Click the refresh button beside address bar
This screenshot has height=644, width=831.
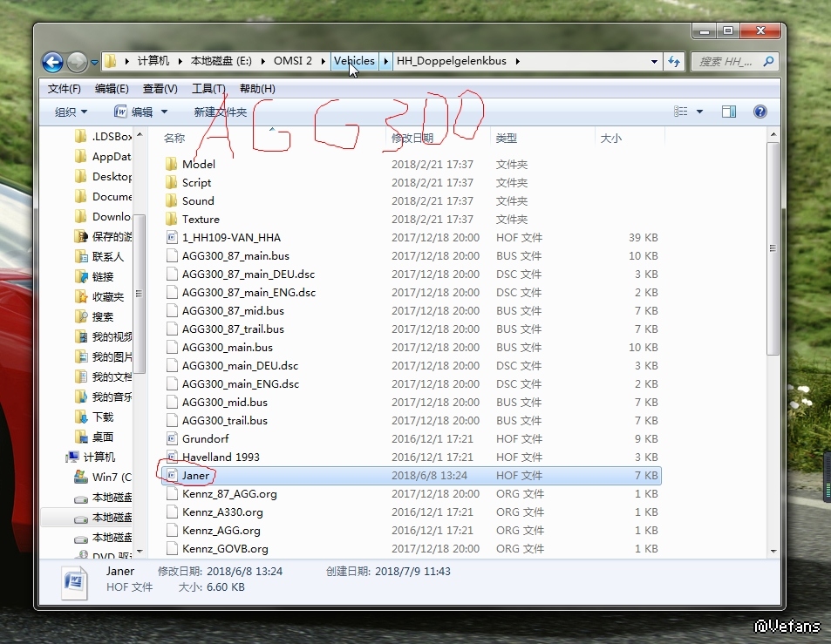click(x=674, y=61)
